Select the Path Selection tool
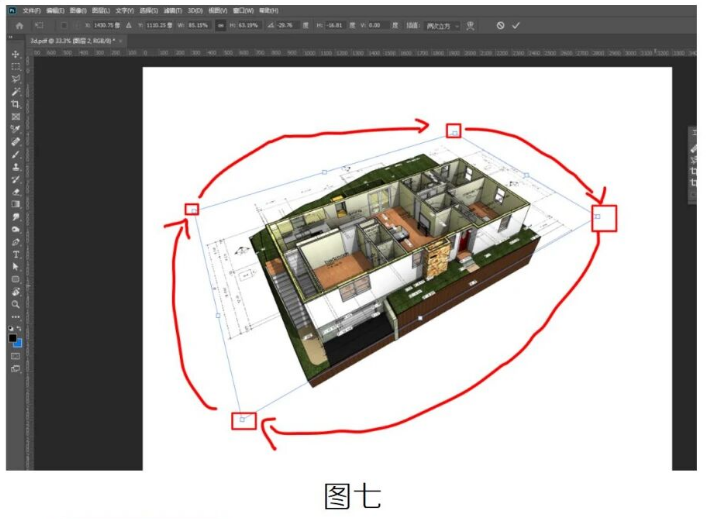Viewport: 719px width, 519px height. tap(16, 267)
